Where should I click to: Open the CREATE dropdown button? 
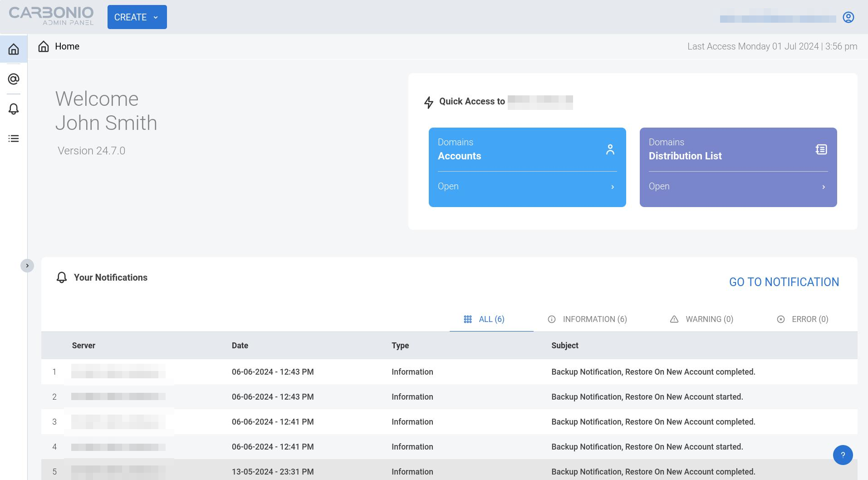pyautogui.click(x=137, y=17)
